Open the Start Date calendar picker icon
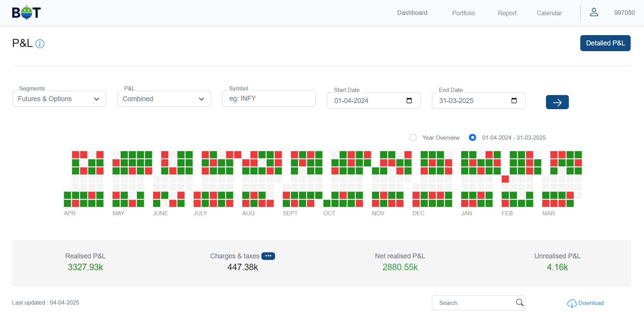The height and width of the screenshot is (316, 644). 409,101
